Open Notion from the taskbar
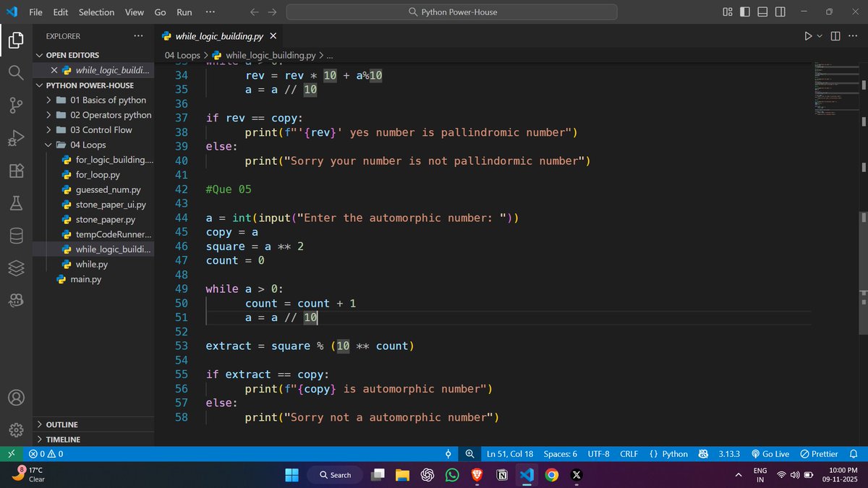The height and width of the screenshot is (488, 868). coord(501,475)
